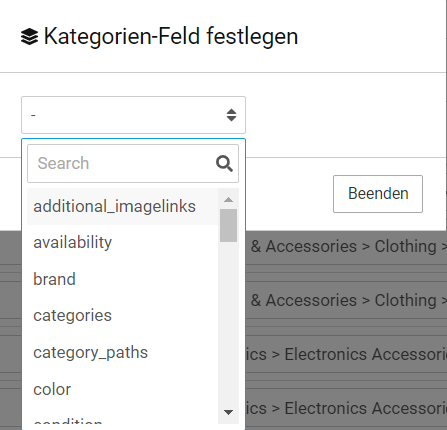Choose category_paths in the dropdown list

[122, 353]
